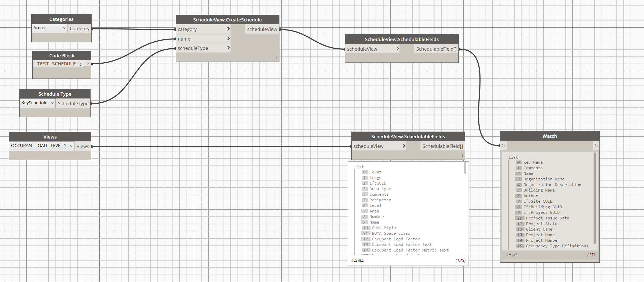Click the TEST SCHEDULE code block text
Viewport: 644px width, 282px height.
(x=58, y=64)
